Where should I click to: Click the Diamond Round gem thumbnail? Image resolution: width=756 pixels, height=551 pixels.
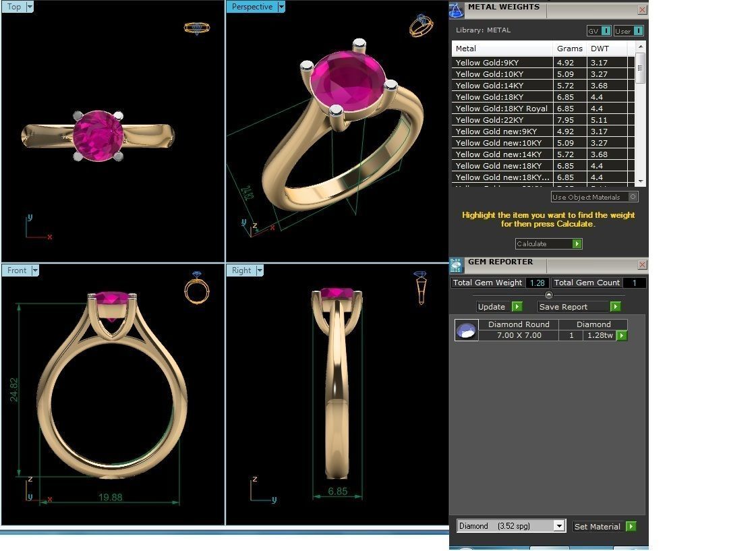tap(466, 330)
